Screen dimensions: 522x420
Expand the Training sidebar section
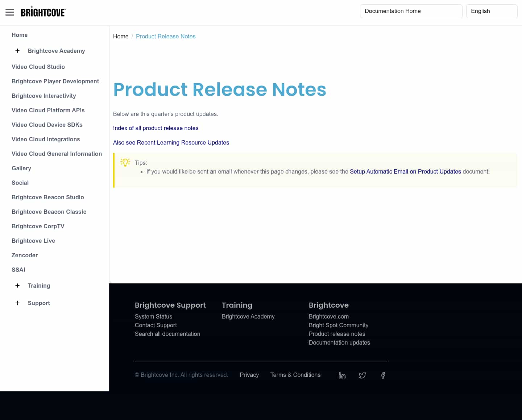tap(17, 286)
